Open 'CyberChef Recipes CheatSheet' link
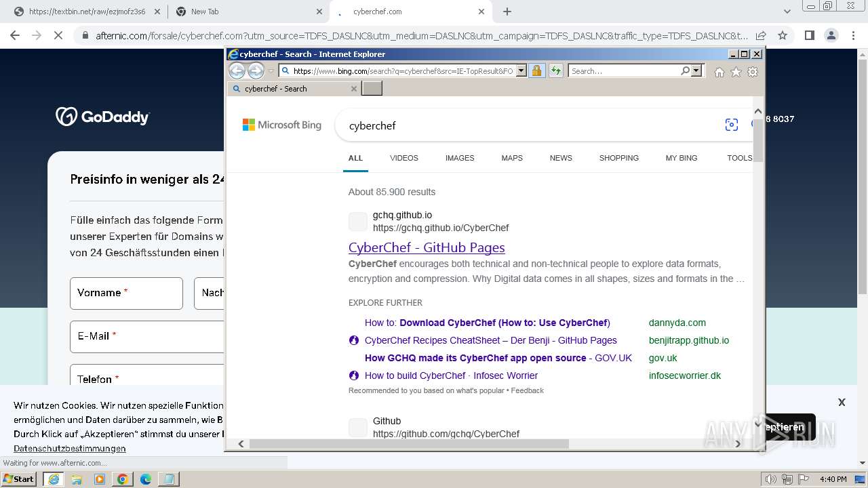The height and width of the screenshot is (488, 868). pyautogui.click(x=491, y=340)
